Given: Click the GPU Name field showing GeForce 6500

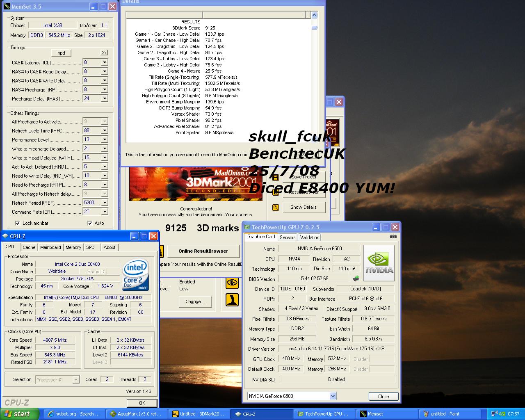Looking at the screenshot, I should (x=320, y=249).
